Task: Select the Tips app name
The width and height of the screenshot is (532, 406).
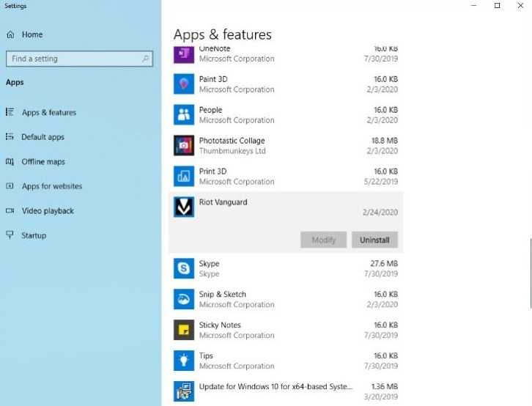Action: pyautogui.click(x=206, y=356)
